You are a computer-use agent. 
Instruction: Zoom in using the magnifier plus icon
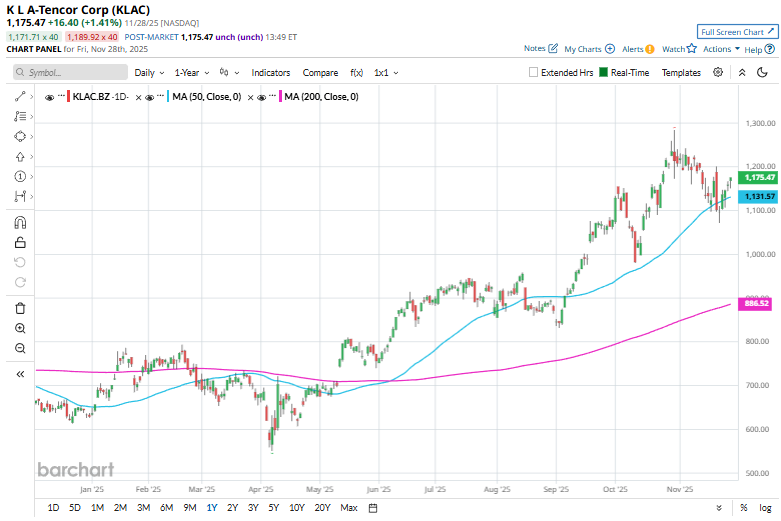pos(20,328)
